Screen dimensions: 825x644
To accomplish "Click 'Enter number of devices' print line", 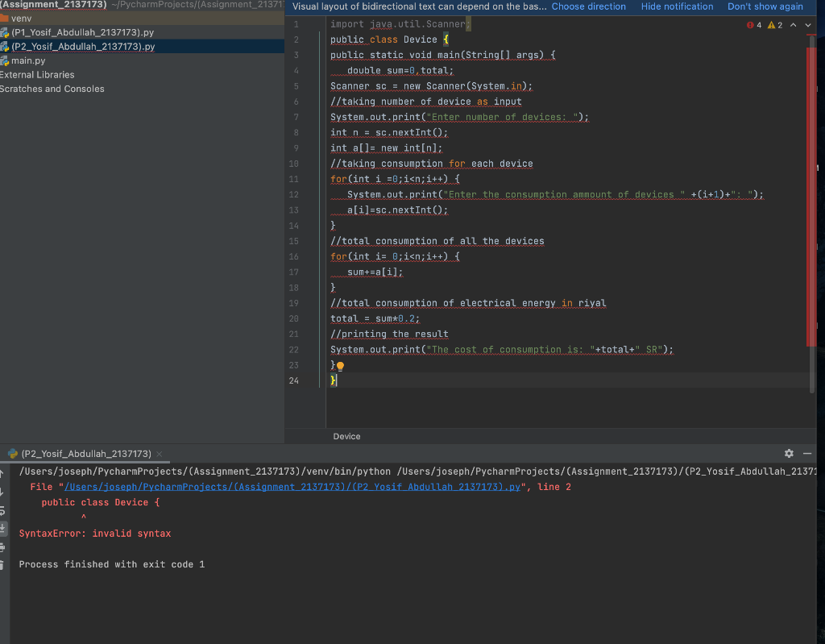I will click(459, 117).
